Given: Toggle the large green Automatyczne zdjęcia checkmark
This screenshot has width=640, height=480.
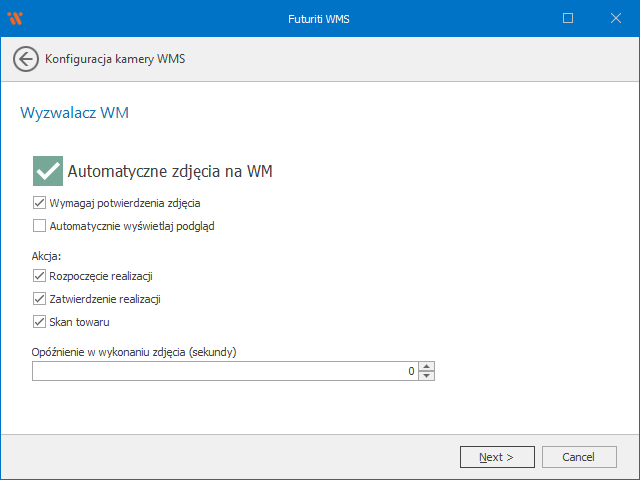Looking at the screenshot, I should click(x=47, y=171).
